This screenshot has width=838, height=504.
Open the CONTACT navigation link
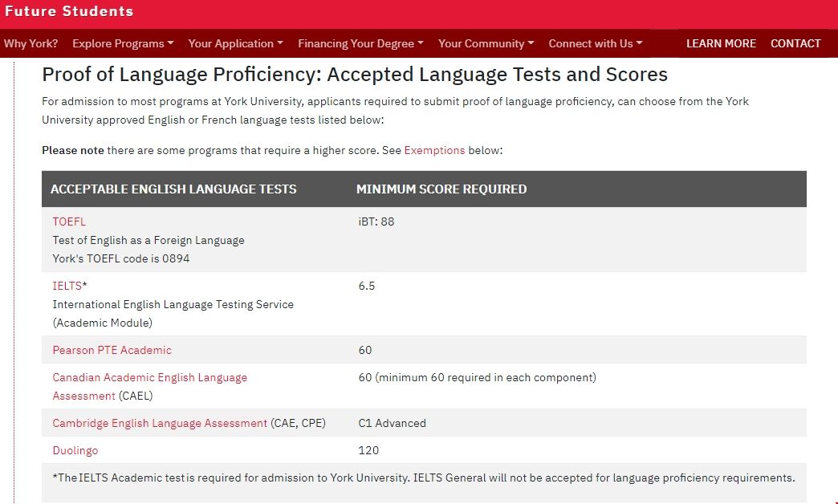click(795, 43)
